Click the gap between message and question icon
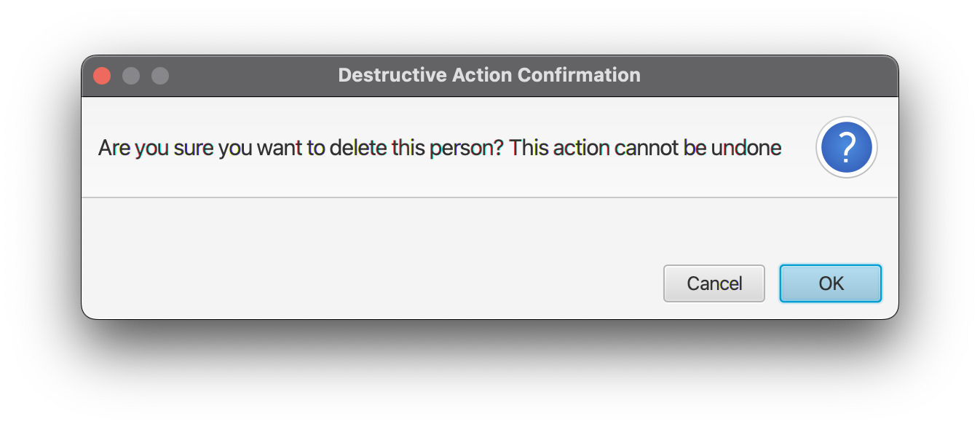 tap(799, 148)
